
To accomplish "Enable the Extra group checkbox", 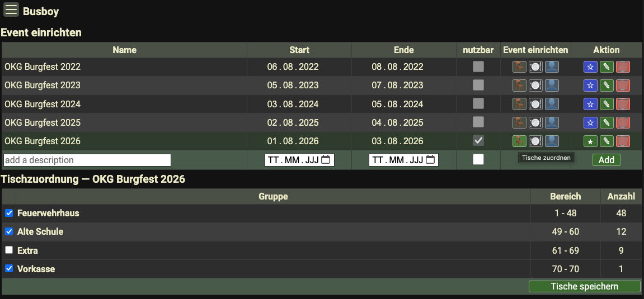I will tap(9, 250).
